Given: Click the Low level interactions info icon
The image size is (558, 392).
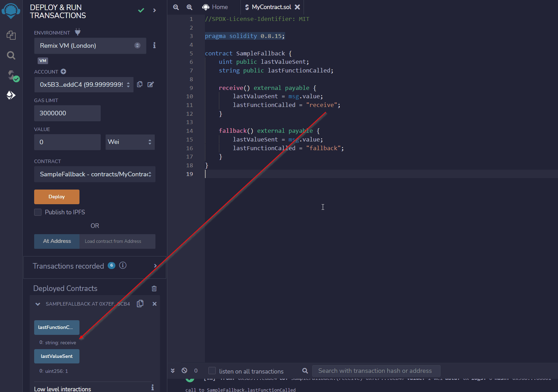Looking at the screenshot, I should point(152,387).
